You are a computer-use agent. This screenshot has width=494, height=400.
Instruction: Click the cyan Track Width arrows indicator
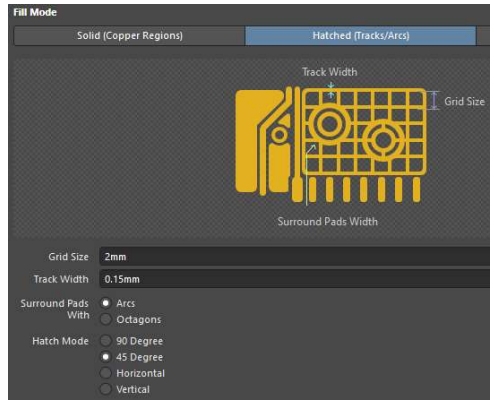(331, 91)
